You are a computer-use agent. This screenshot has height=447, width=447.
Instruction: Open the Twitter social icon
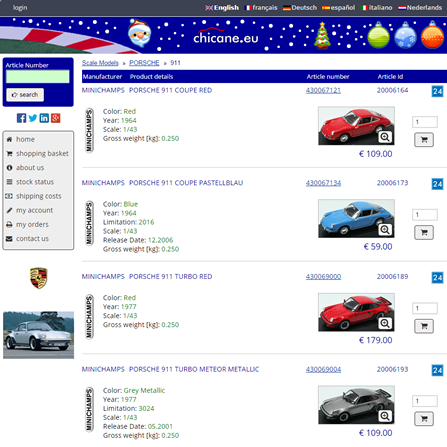click(33, 118)
